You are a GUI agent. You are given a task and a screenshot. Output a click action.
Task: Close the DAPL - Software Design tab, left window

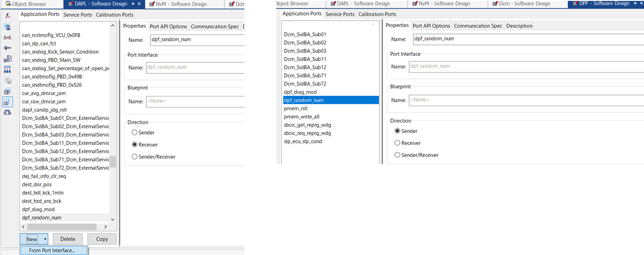click(139, 4)
